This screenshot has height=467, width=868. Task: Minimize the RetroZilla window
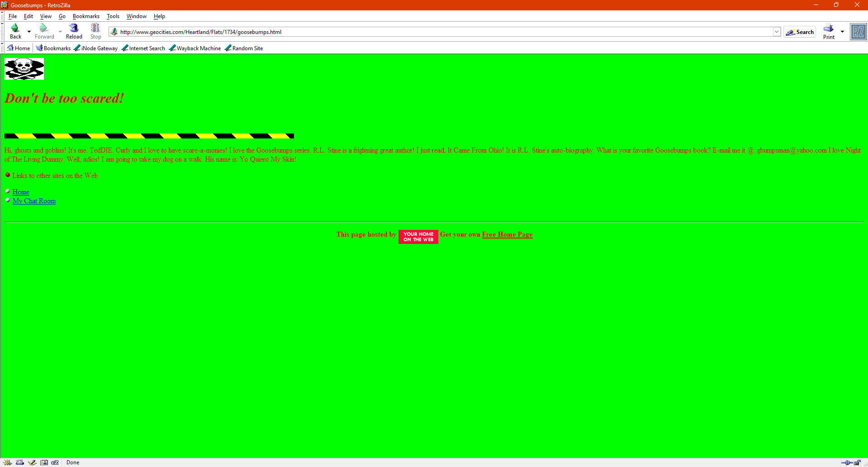click(x=816, y=5)
